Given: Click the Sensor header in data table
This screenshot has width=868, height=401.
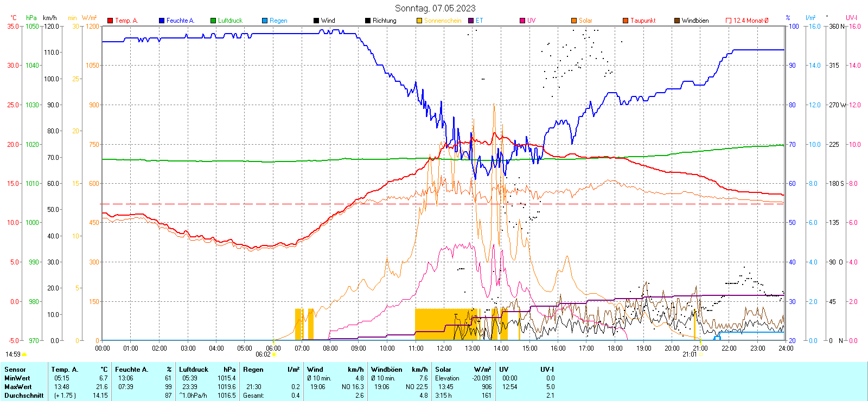Looking at the screenshot, I should 15,370.
